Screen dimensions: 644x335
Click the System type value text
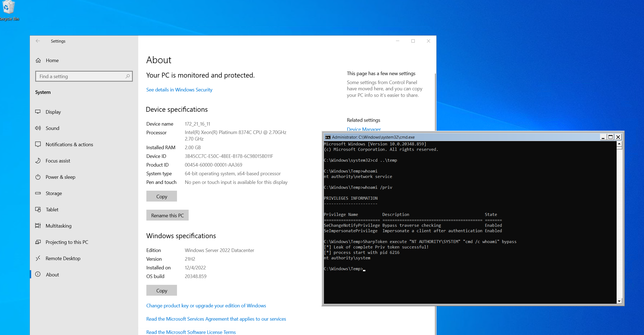coord(233,174)
